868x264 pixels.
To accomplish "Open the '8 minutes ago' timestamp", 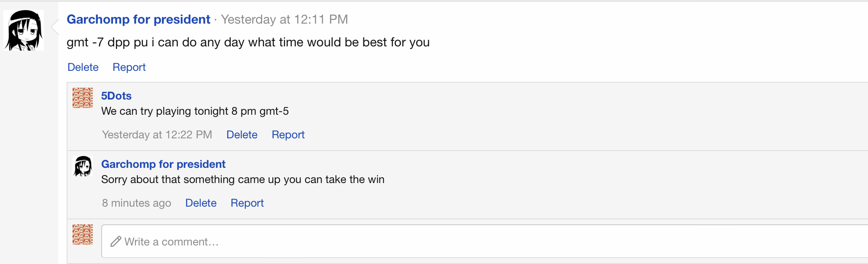I will (137, 203).
